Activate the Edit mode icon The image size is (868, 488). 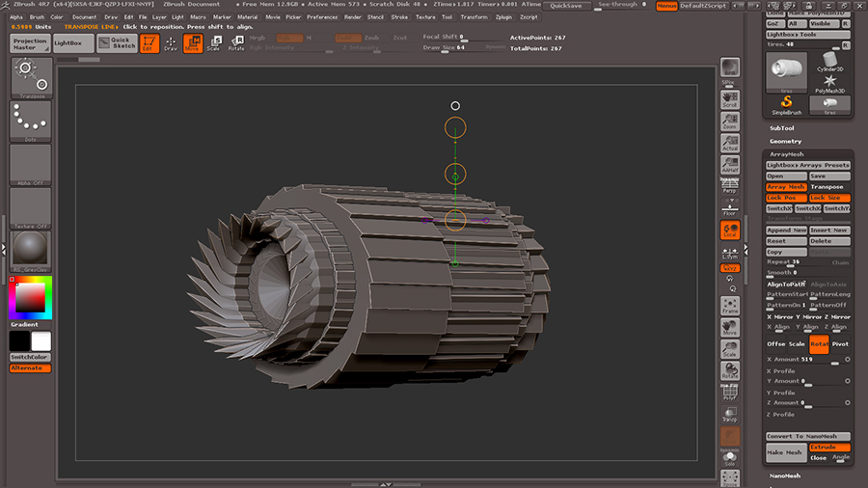point(149,43)
